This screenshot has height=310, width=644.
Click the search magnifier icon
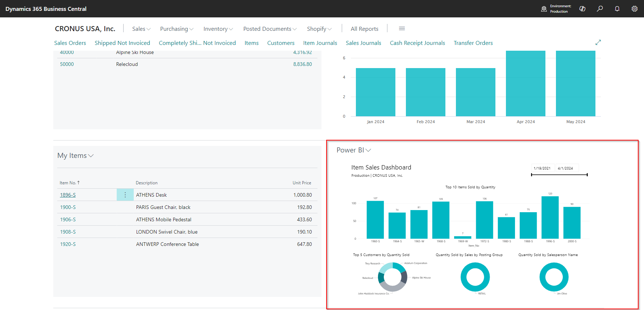pyautogui.click(x=600, y=9)
